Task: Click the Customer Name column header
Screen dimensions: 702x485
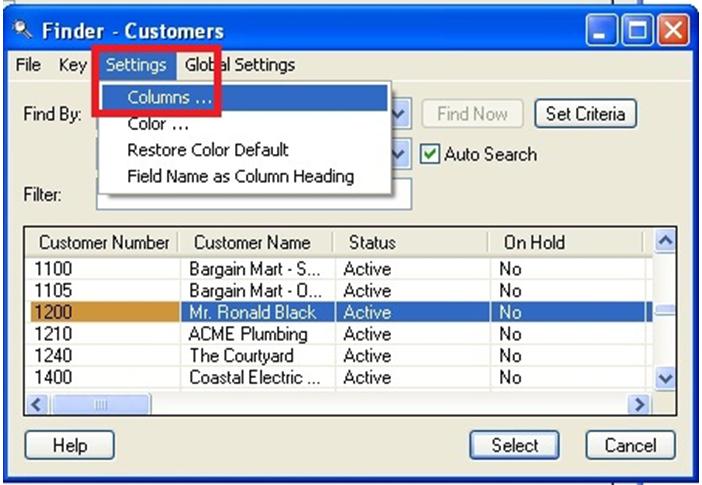Action: [x=256, y=243]
